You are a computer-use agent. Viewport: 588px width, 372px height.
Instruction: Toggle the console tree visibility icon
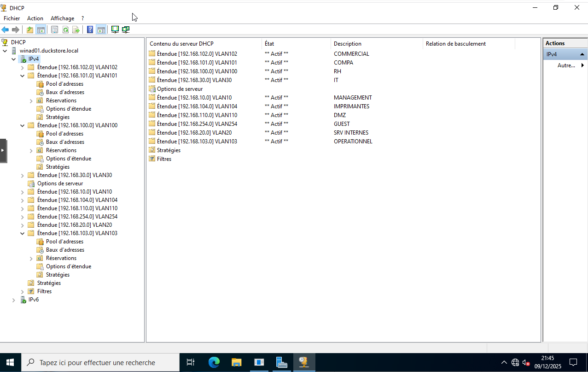click(x=41, y=30)
